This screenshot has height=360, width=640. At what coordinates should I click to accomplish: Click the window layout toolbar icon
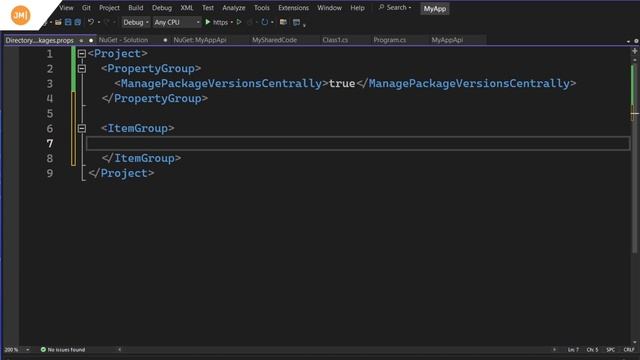click(x=297, y=22)
